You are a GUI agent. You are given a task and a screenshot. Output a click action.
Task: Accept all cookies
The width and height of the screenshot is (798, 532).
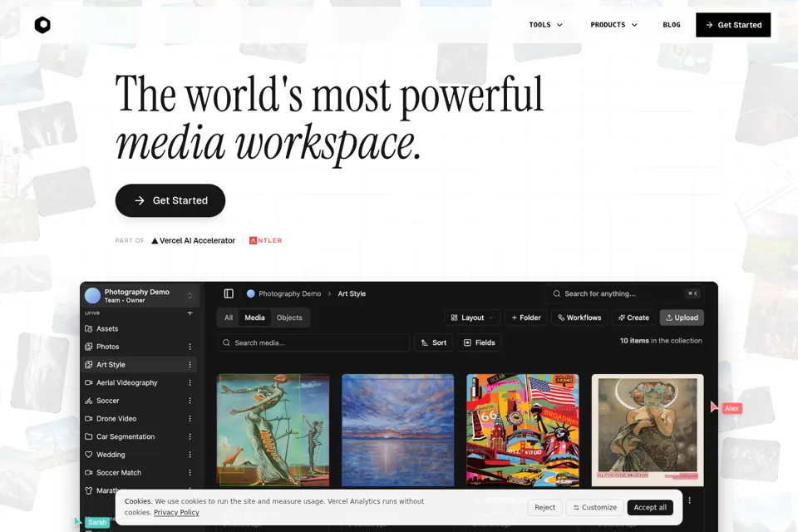click(650, 508)
